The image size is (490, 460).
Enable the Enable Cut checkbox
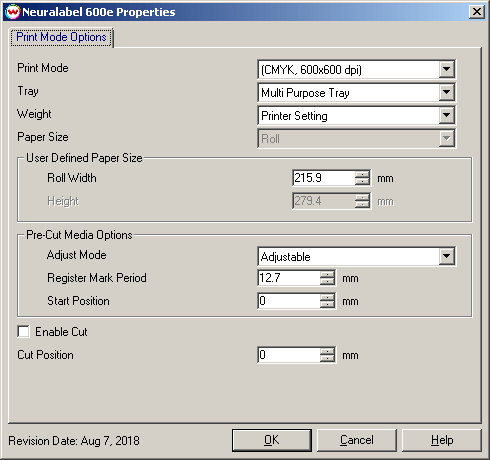[24, 332]
